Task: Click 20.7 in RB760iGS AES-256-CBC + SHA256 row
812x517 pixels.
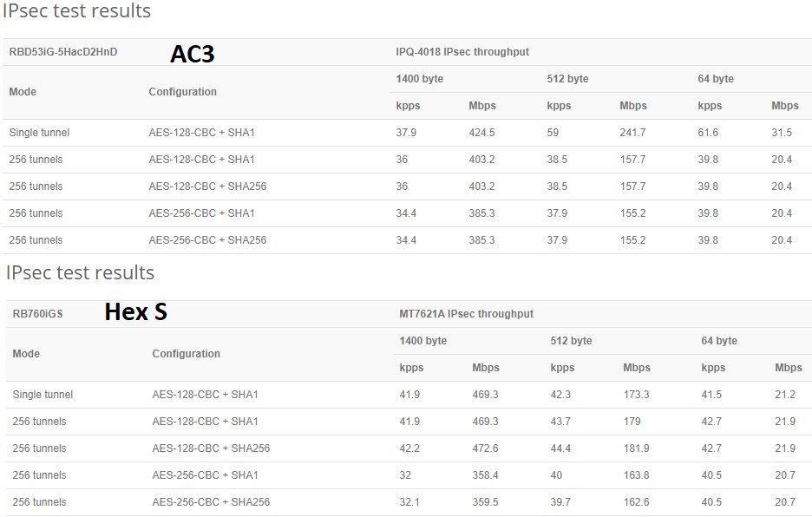Action: click(785, 502)
